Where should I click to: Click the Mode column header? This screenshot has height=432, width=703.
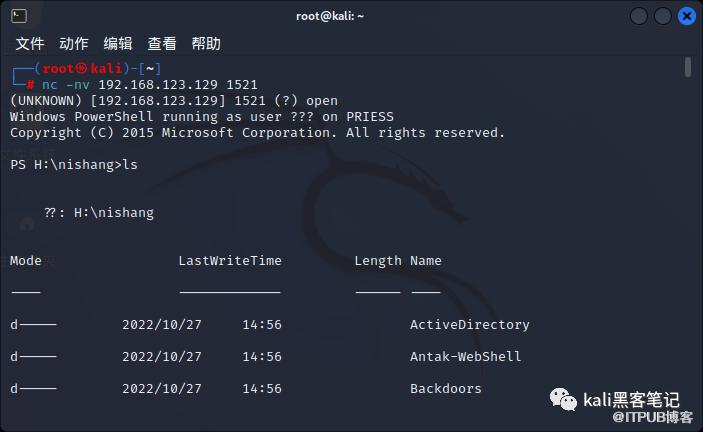(x=26, y=261)
